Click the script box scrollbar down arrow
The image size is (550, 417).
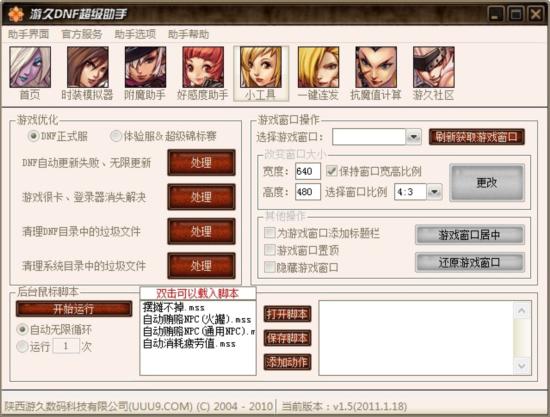[x=522, y=365]
